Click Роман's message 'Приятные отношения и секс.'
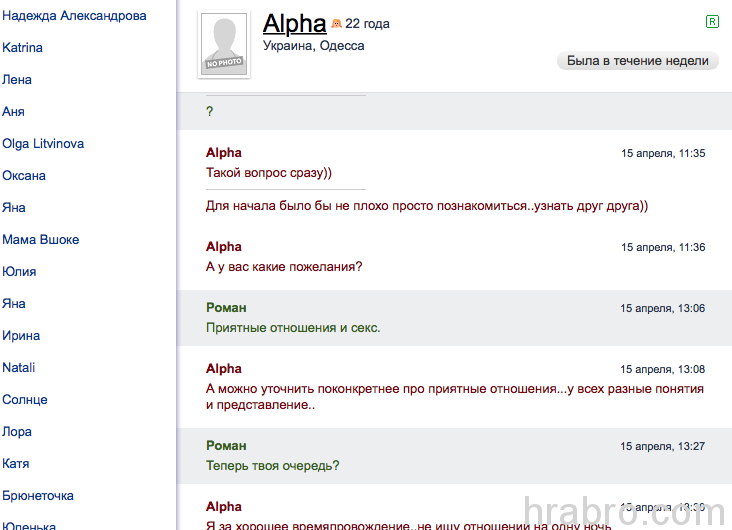This screenshot has width=732, height=530. coord(293,328)
